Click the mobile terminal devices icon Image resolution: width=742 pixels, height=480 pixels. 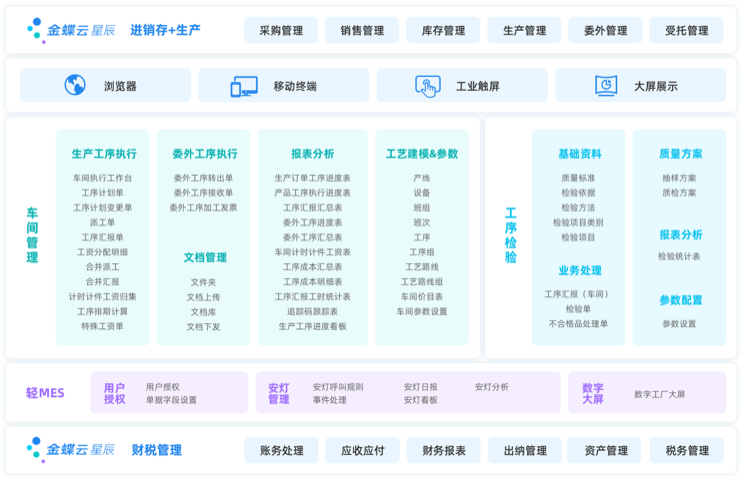pos(244,86)
